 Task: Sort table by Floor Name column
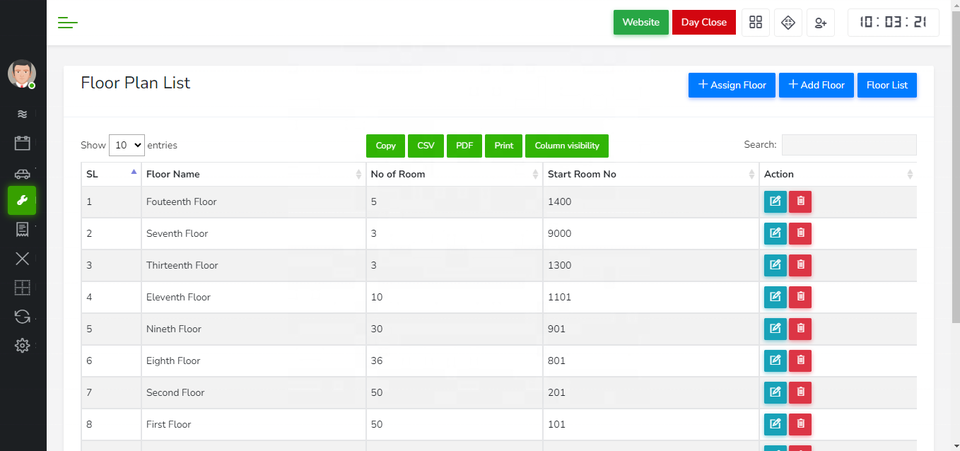(252, 174)
